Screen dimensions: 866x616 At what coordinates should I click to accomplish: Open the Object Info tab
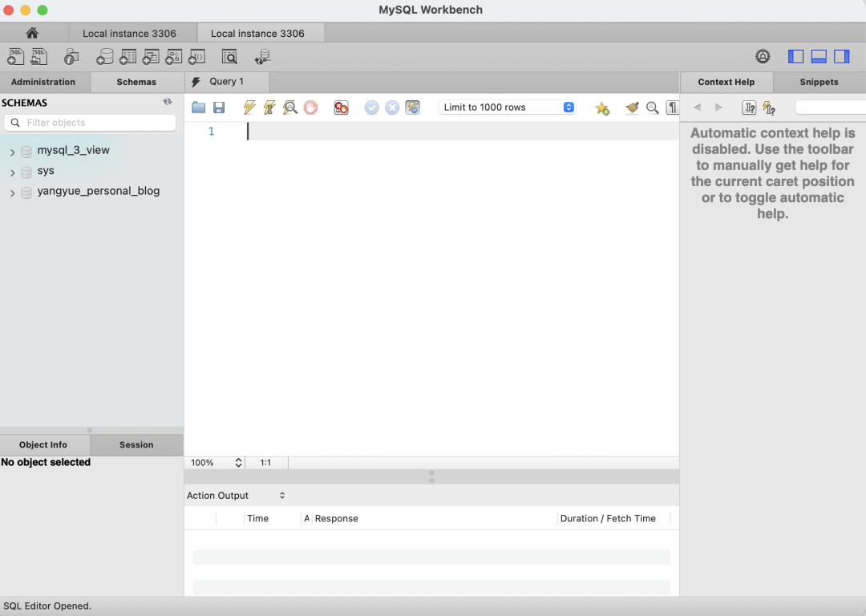(x=43, y=444)
